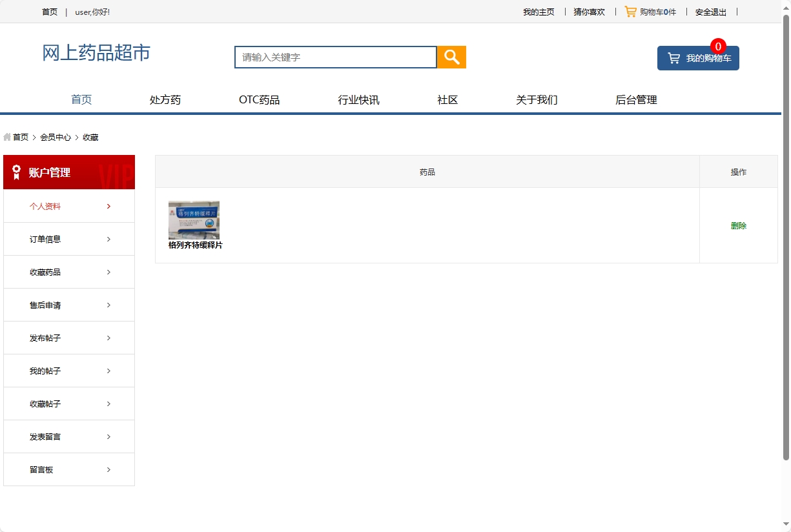This screenshot has height=532, width=791.
Task: Click 安全退出 to log out
Action: pyautogui.click(x=710, y=12)
